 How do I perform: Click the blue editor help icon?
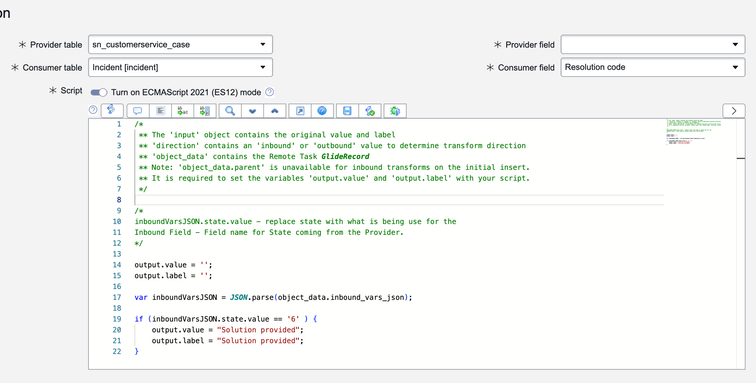click(x=322, y=111)
